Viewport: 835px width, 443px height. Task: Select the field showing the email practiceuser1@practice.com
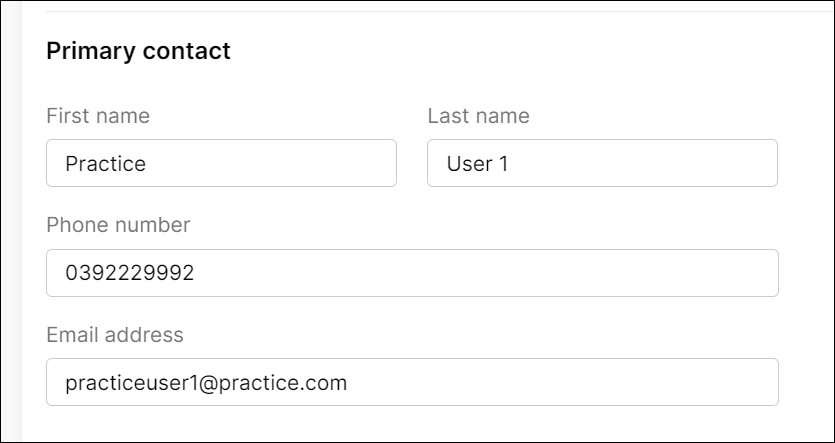click(x=412, y=382)
